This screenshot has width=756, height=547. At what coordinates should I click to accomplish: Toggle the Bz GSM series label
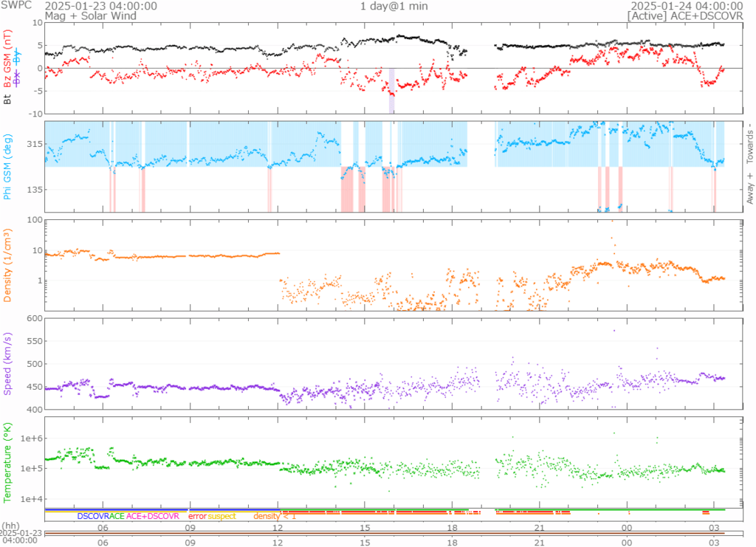click(8, 59)
